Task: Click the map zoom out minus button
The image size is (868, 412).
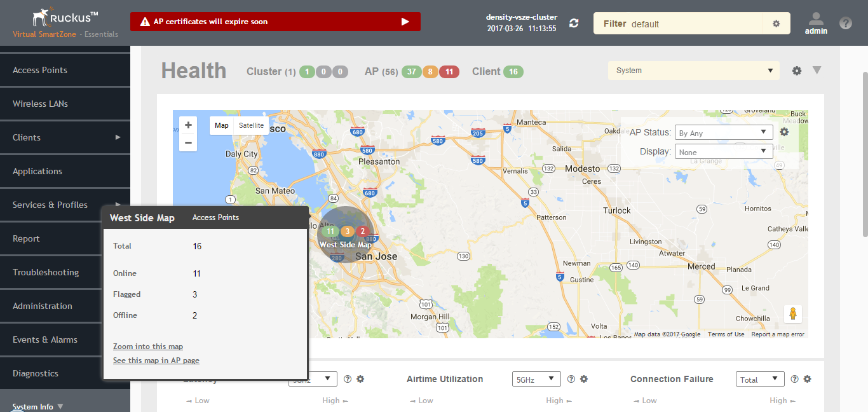Action: click(x=188, y=142)
